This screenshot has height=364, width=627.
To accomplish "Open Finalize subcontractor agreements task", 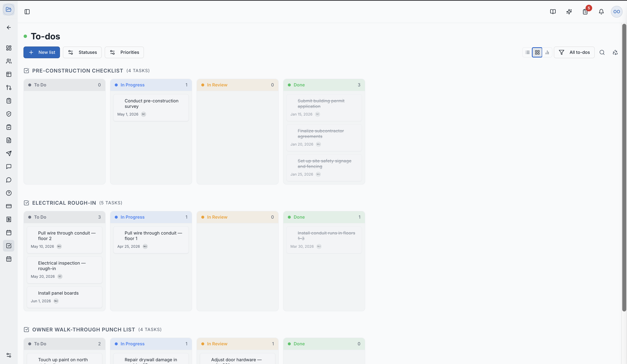I will [324, 138].
